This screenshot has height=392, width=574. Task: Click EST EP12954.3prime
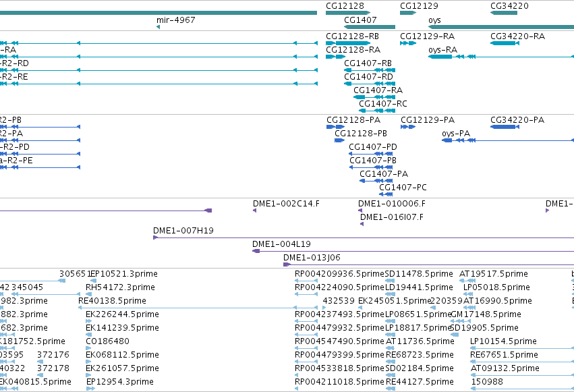pos(119,382)
